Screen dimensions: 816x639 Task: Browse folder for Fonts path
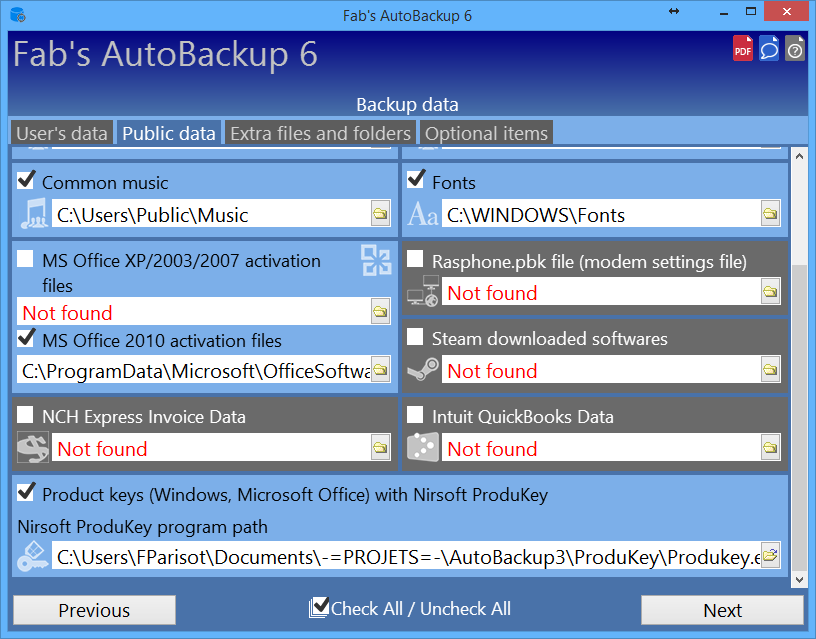pyautogui.click(x=770, y=213)
